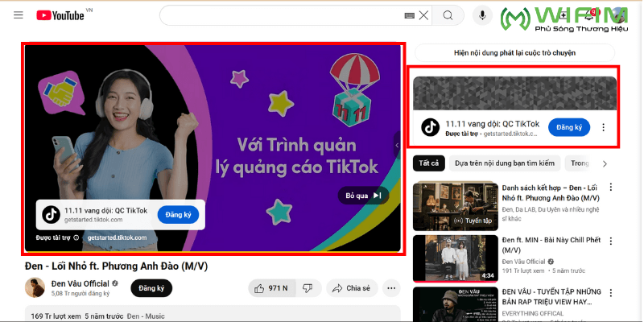
Task: Open the YouTube hamburger guide menu
Action: pyautogui.click(x=18, y=15)
